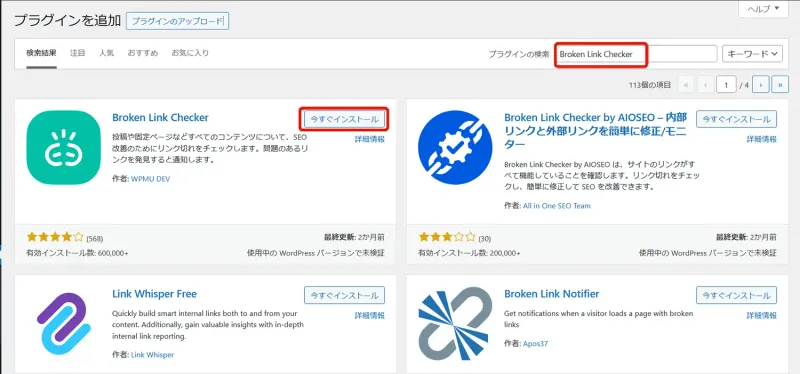This screenshot has height=374, width=800.
Task: Open 詳細情報 for Broken Link Notifier
Action: pos(762,316)
